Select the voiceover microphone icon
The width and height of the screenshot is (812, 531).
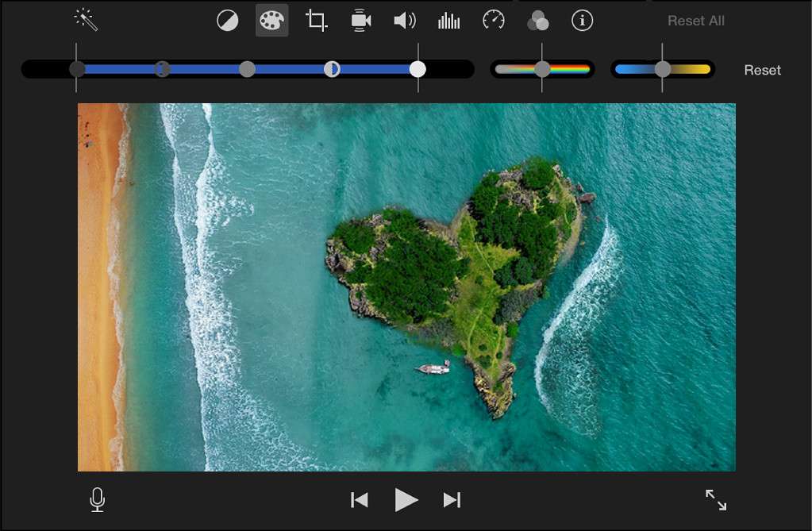pyautogui.click(x=96, y=499)
